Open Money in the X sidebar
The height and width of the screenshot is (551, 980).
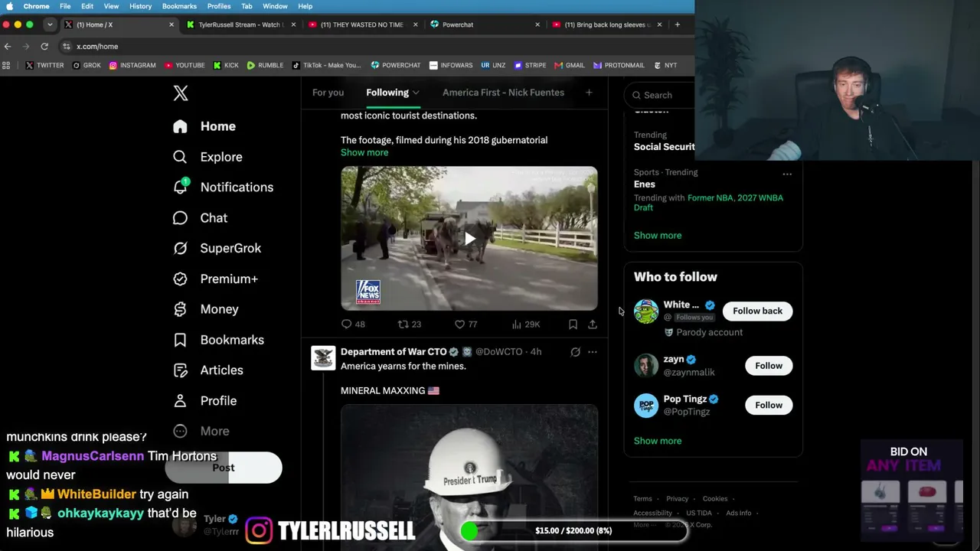click(205, 309)
